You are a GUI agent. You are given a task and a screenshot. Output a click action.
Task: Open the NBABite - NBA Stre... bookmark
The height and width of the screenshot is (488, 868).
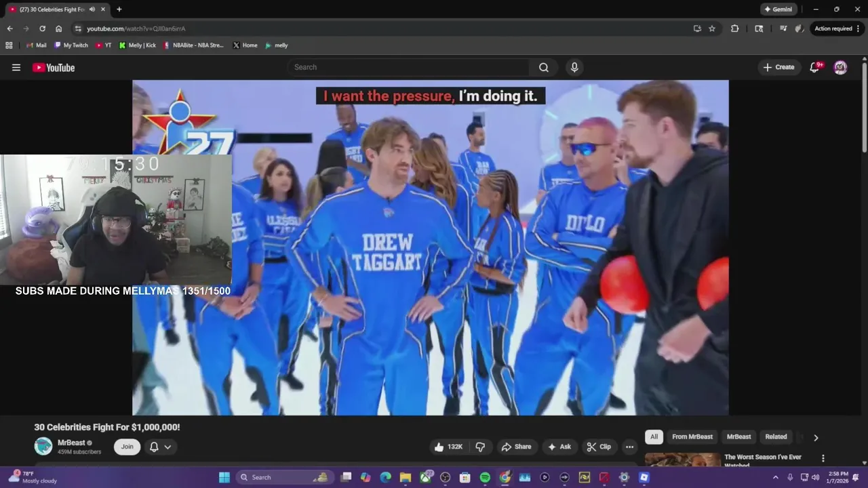pos(194,45)
